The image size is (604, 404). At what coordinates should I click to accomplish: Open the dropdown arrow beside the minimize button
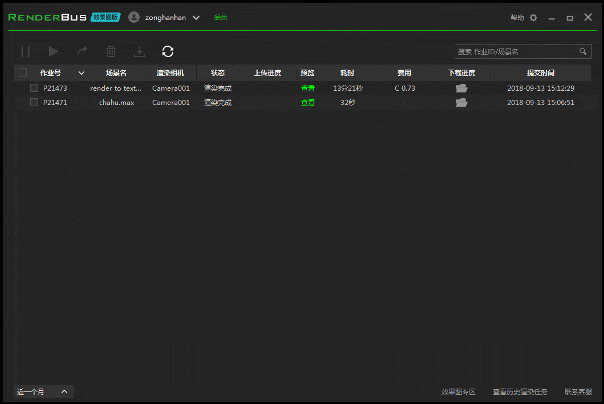coord(550,18)
